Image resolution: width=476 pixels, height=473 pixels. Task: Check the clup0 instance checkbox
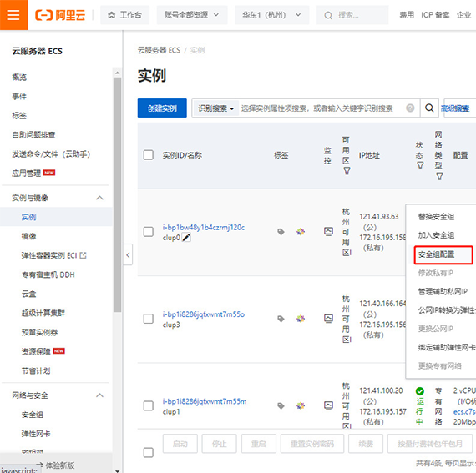[x=148, y=232]
